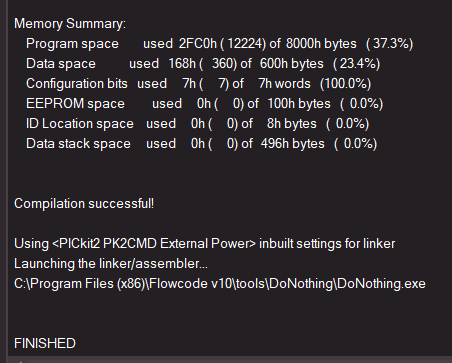
Task: Click the PICkit2 PK2CMD External Power text
Action: coord(154,244)
